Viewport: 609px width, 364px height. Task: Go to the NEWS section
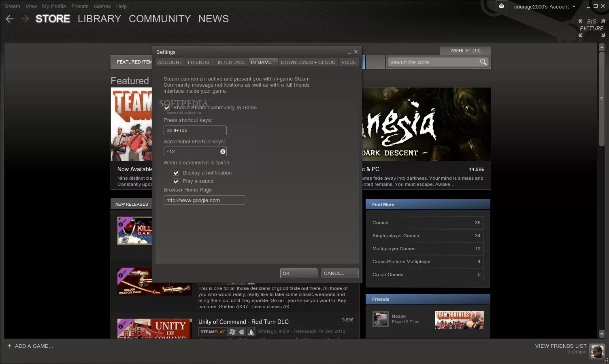coord(213,19)
